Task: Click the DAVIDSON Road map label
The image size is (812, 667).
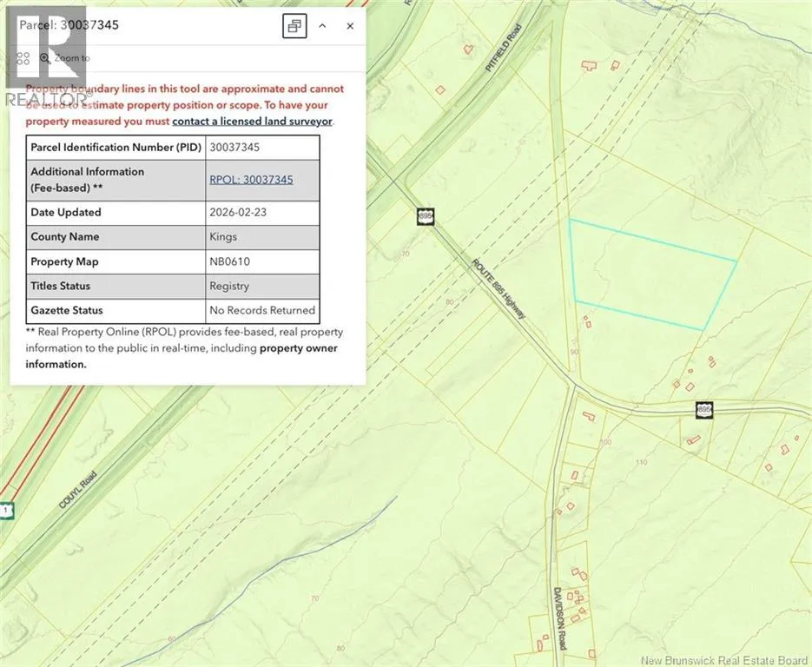Action: click(560, 618)
